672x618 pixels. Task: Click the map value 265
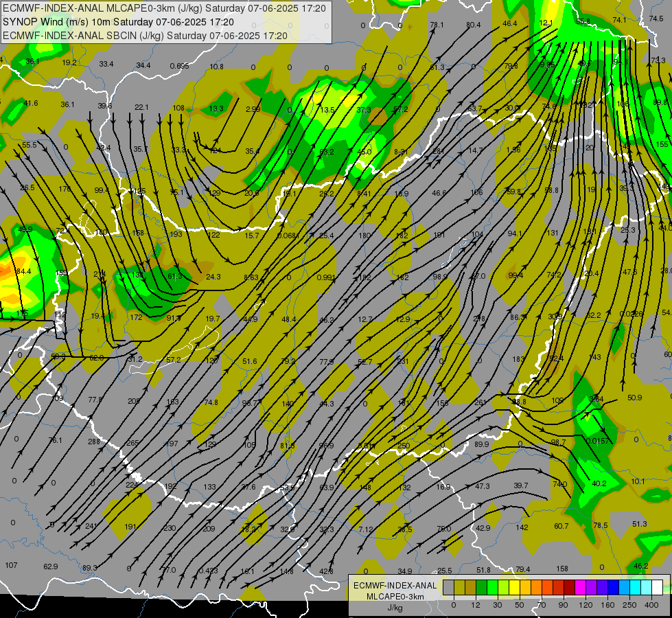tap(132, 443)
